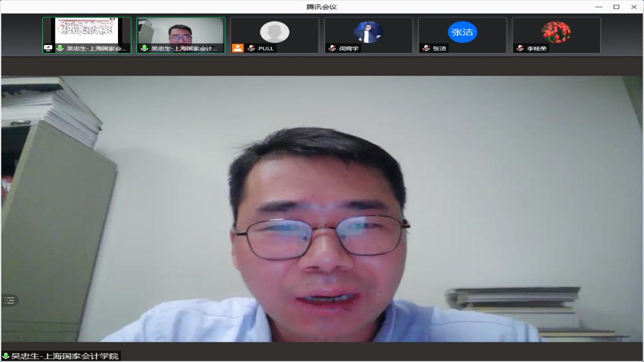The image size is (644, 362).
Task: Select the second 吴忠生 camera video thumbnail
Action: point(181,31)
